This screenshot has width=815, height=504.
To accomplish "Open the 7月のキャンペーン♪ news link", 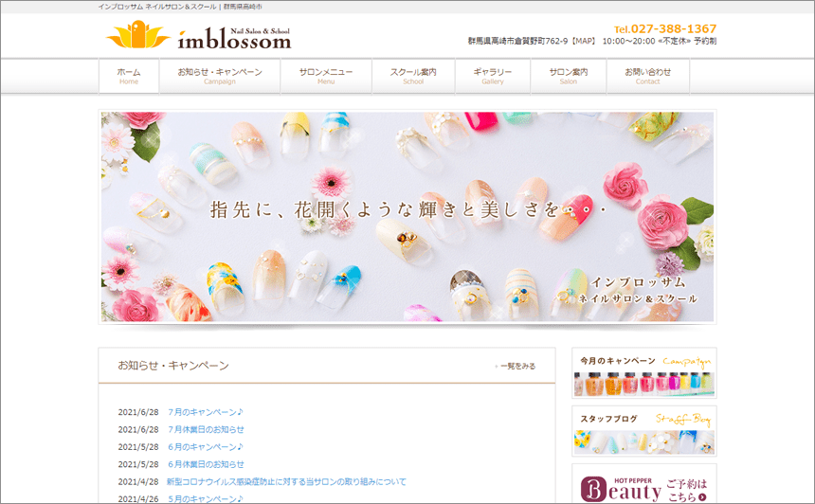I will pos(206,412).
